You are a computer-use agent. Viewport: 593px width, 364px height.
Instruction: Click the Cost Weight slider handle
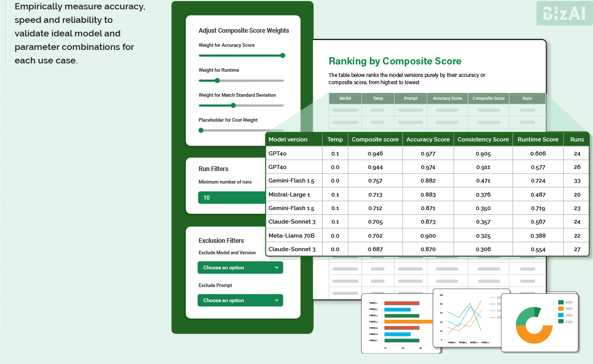[201, 131]
